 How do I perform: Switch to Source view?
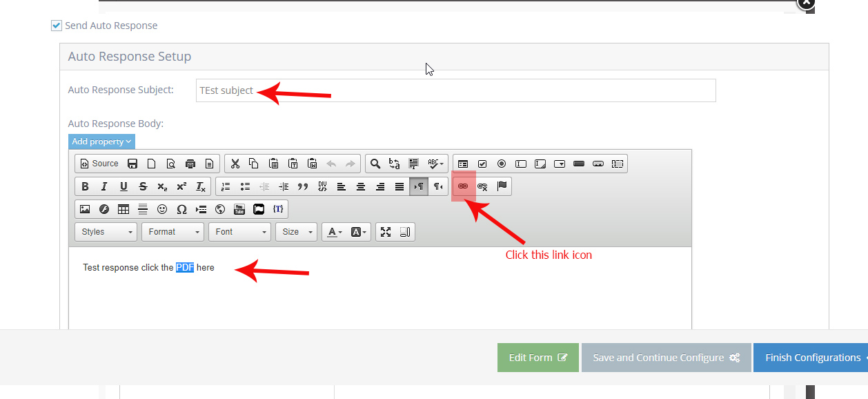click(x=99, y=164)
